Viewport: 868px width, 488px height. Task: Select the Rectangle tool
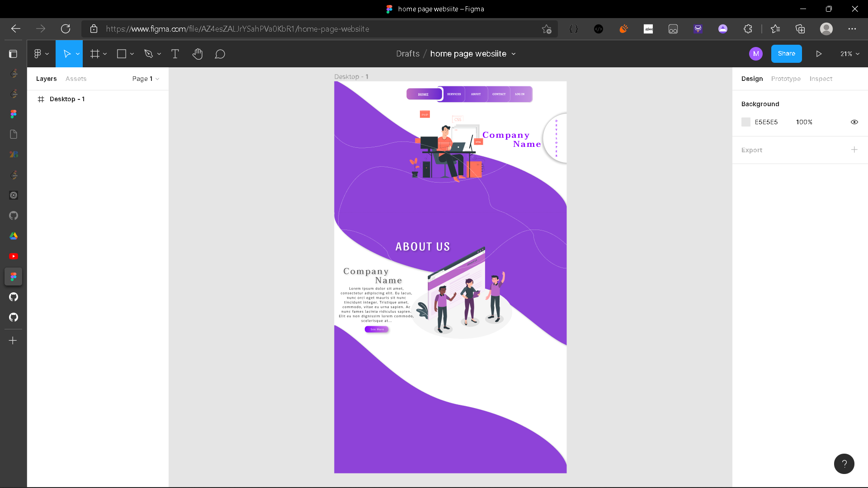[x=121, y=54]
